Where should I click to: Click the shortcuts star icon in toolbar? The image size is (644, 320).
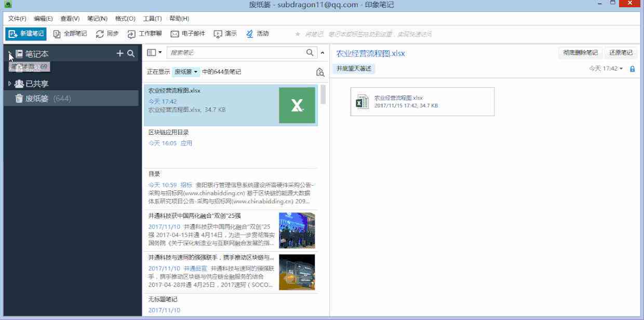[298, 34]
